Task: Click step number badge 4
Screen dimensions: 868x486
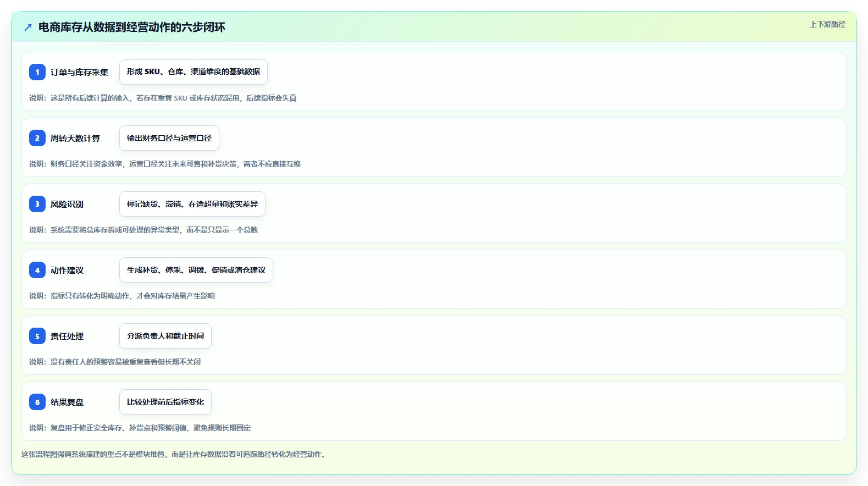Action: 37,270
